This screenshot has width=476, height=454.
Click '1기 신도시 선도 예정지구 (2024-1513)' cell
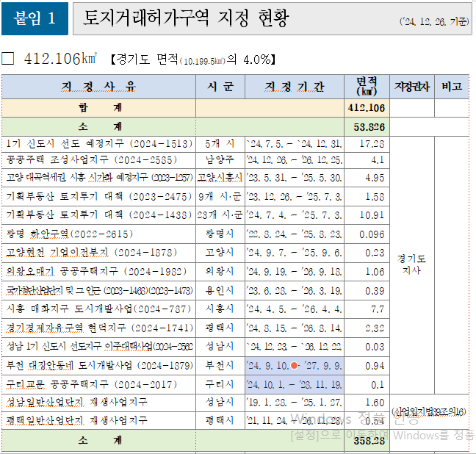click(98, 144)
